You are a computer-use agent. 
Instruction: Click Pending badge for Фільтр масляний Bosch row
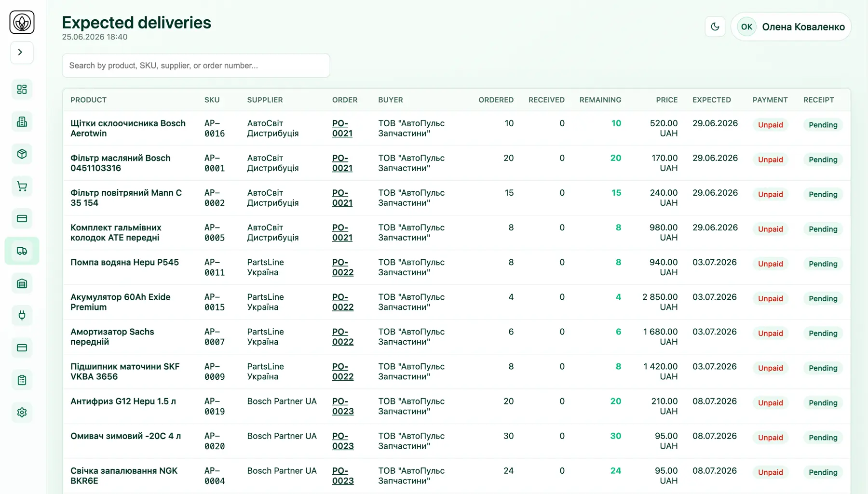tap(823, 160)
